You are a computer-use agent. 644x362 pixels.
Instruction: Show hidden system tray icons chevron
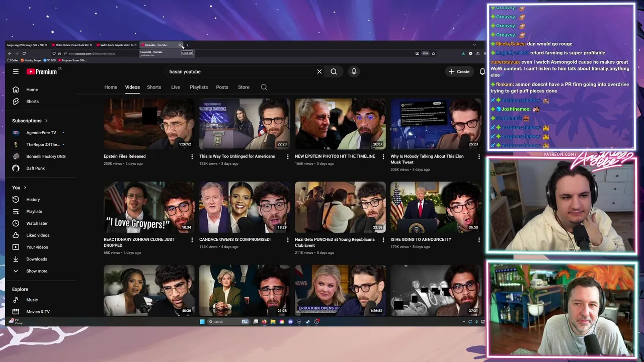(x=464, y=322)
